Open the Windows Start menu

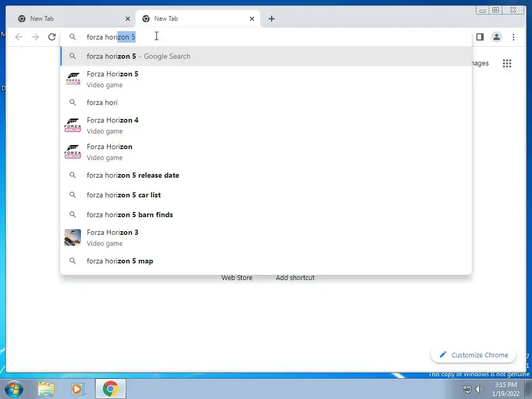coord(14,389)
